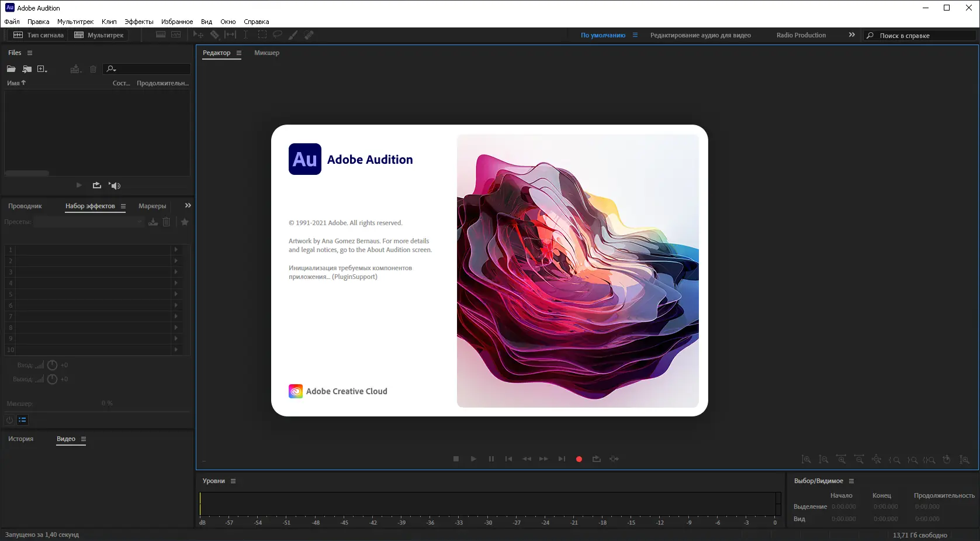
Task: Toggle Loop Playback in the transport bar
Action: pyautogui.click(x=596, y=459)
